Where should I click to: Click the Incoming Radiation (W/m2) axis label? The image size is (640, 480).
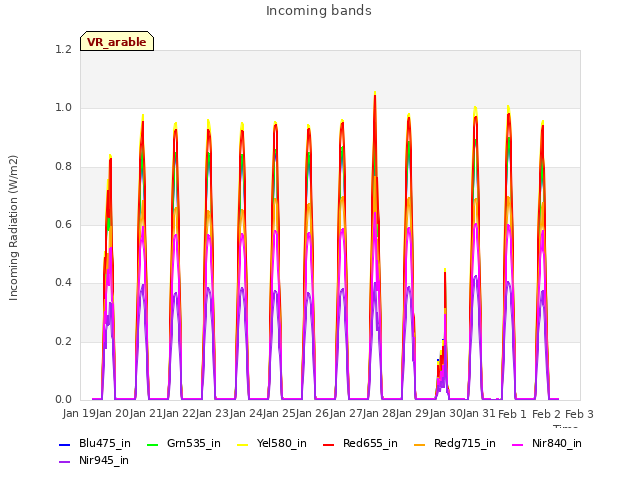[x=13, y=227]
